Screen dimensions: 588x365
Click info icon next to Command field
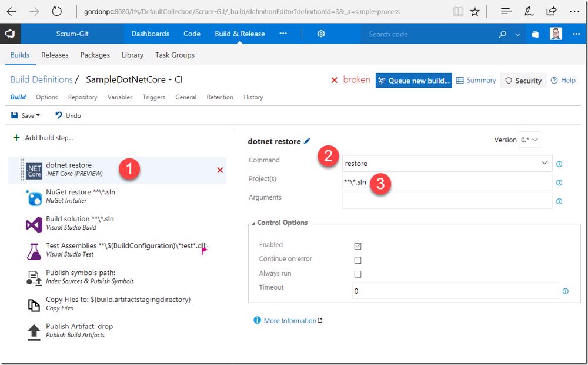click(x=559, y=164)
